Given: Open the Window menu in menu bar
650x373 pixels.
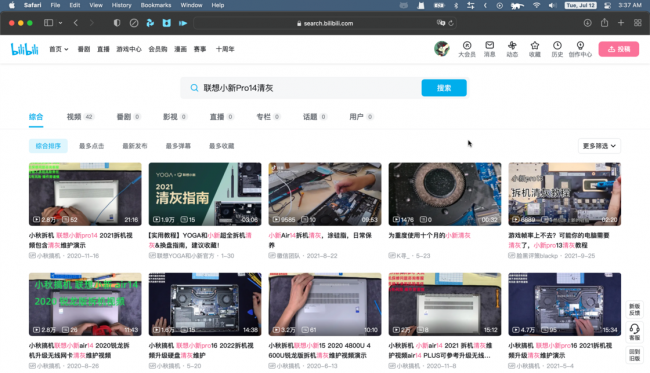Looking at the screenshot, I should [191, 5].
